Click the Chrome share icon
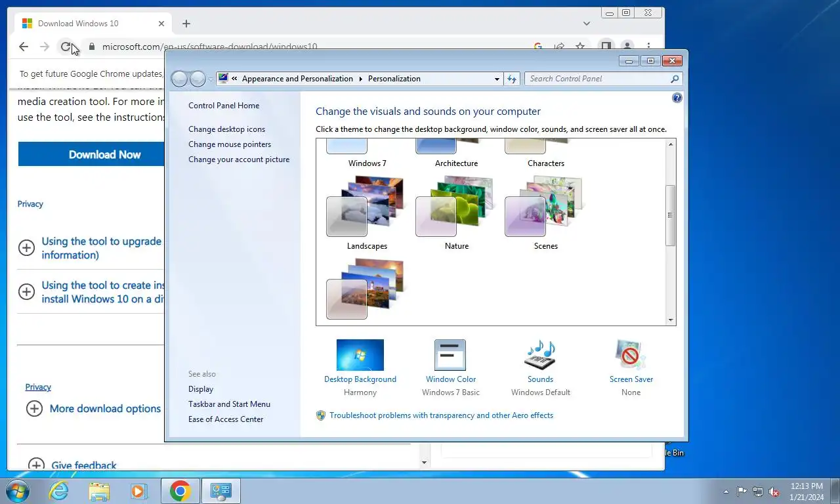The width and height of the screenshot is (840, 504). click(x=559, y=47)
